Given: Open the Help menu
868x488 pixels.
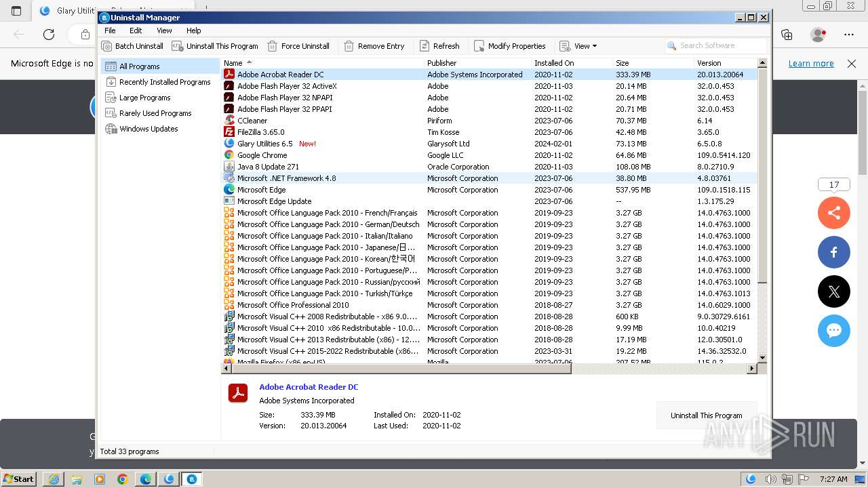Looking at the screenshot, I should 194,30.
